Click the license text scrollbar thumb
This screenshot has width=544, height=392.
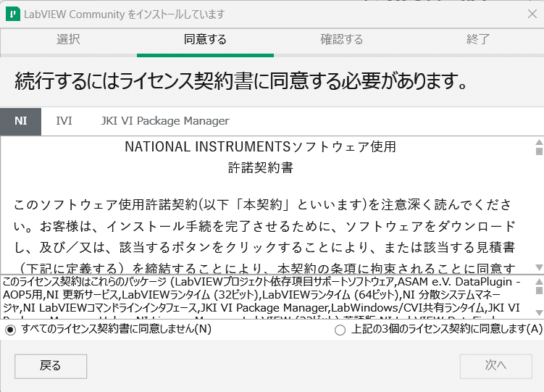(x=539, y=151)
